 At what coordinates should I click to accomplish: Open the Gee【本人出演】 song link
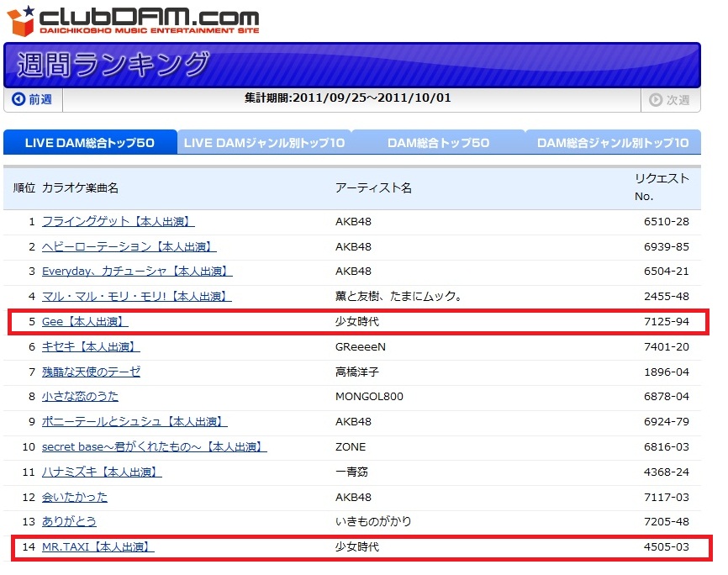point(85,321)
